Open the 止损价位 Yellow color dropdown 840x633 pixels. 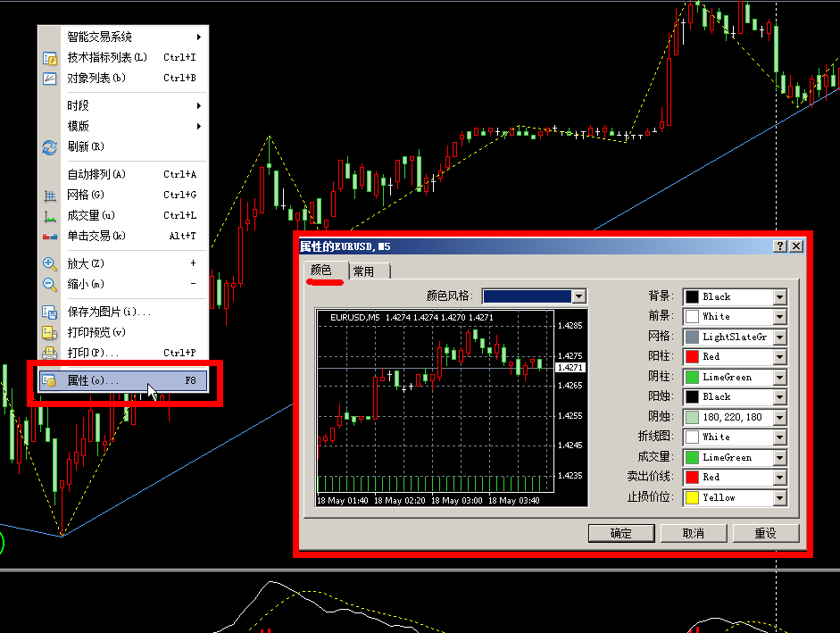click(779, 498)
